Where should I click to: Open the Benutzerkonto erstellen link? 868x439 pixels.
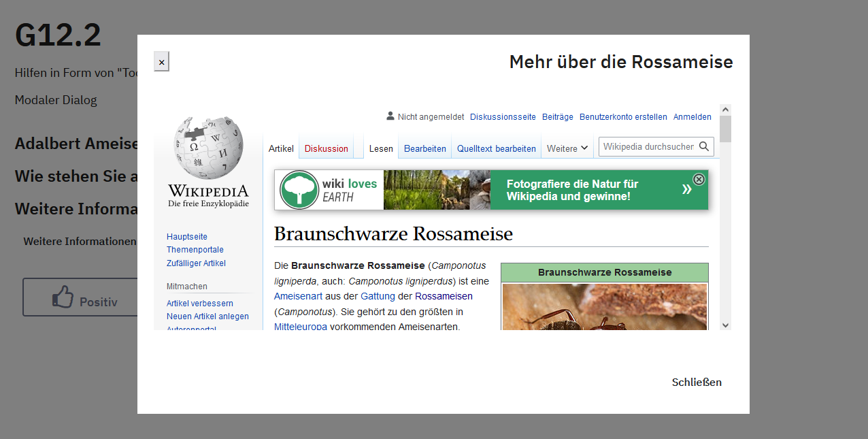click(623, 117)
